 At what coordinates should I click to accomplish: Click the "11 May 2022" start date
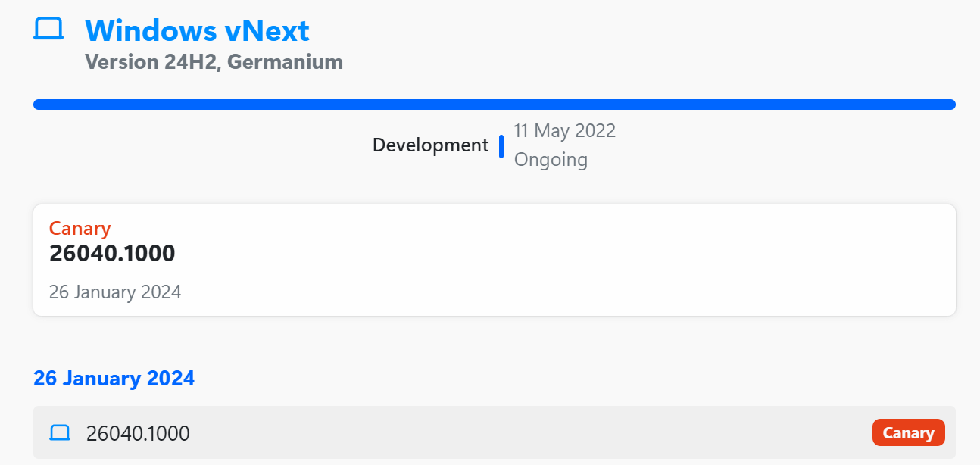(564, 131)
